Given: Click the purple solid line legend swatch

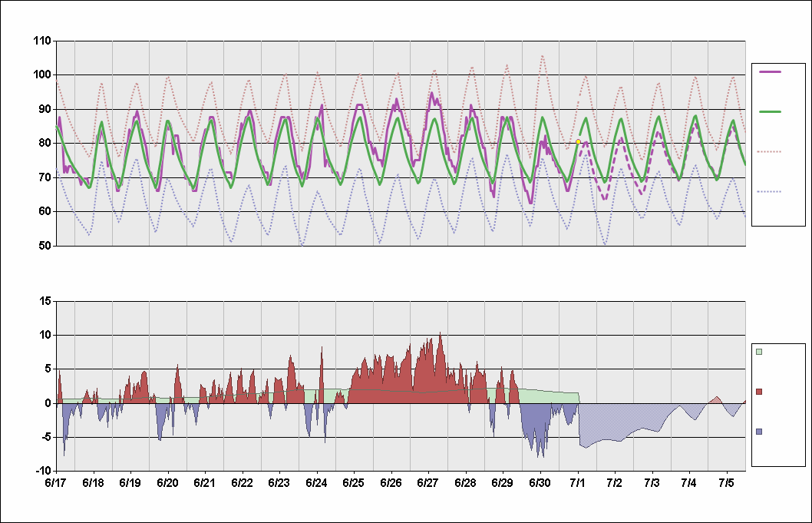Looking at the screenshot, I should [x=770, y=72].
